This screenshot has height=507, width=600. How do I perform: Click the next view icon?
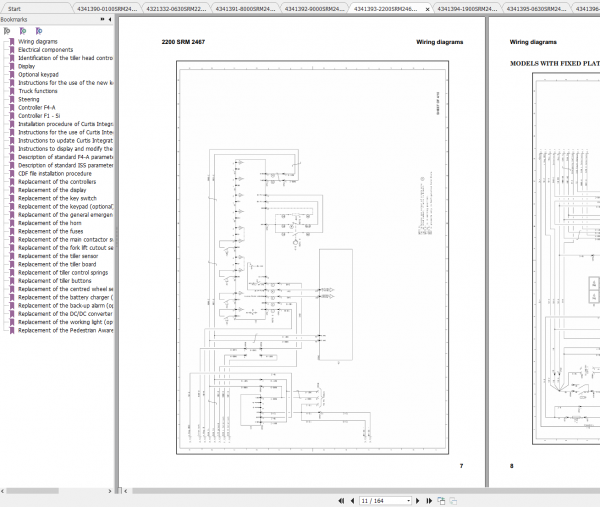tap(441, 500)
